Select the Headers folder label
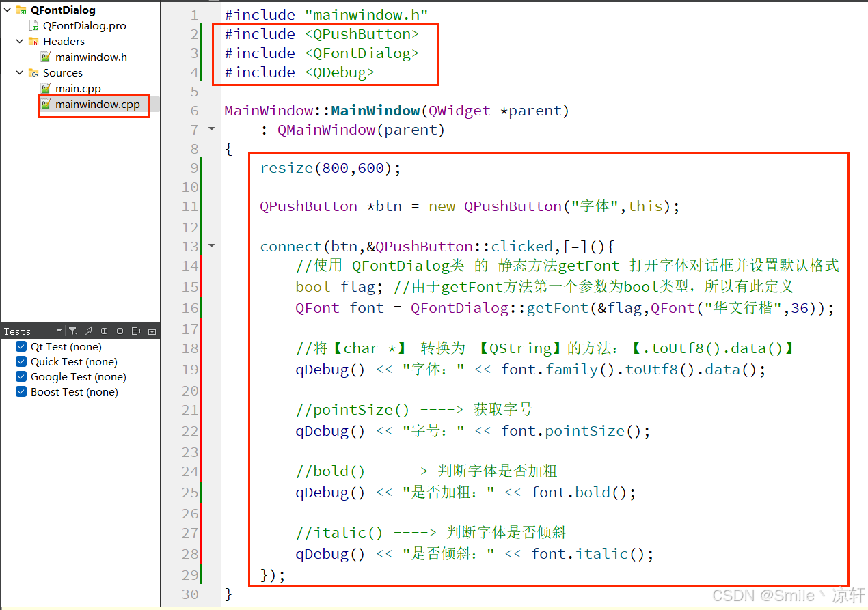 (x=64, y=42)
